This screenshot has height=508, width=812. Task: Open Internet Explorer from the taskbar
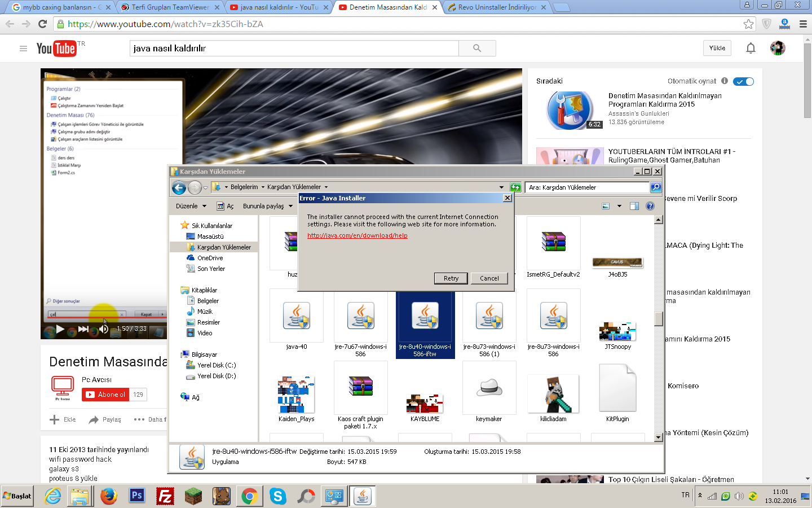pos(52,496)
